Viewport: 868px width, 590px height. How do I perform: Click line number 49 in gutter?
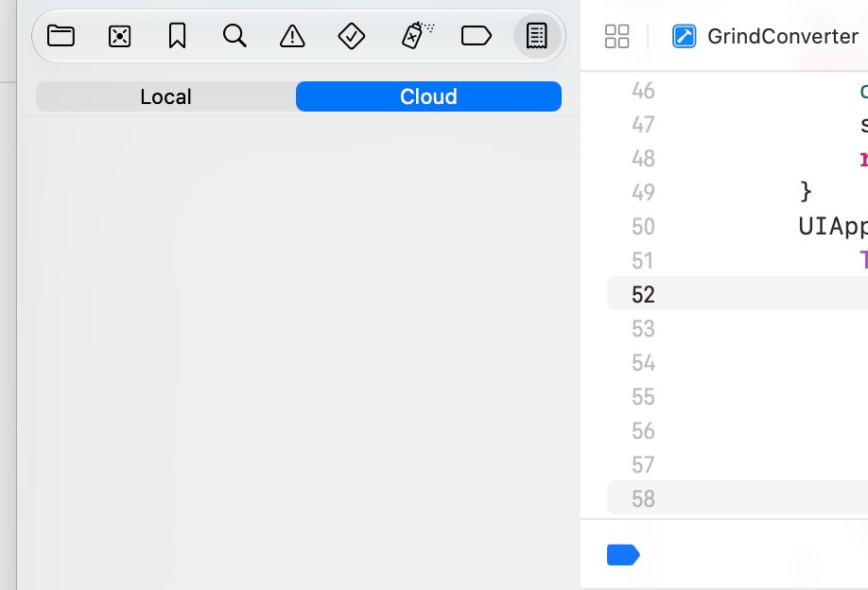643,193
